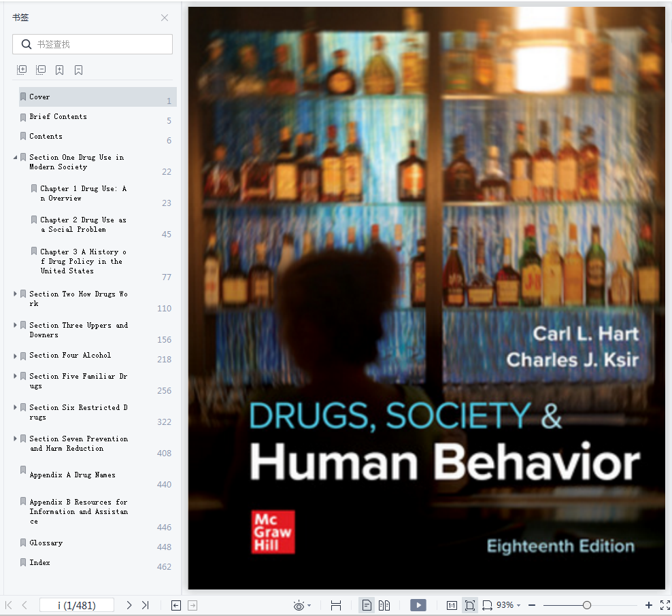Screen dimensions: 672x616
Task: Start slideshow playback
Action: click(x=418, y=605)
